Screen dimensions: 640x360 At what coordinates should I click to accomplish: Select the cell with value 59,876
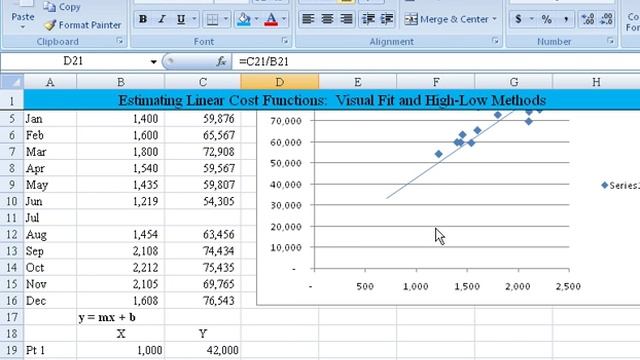[x=203, y=119]
